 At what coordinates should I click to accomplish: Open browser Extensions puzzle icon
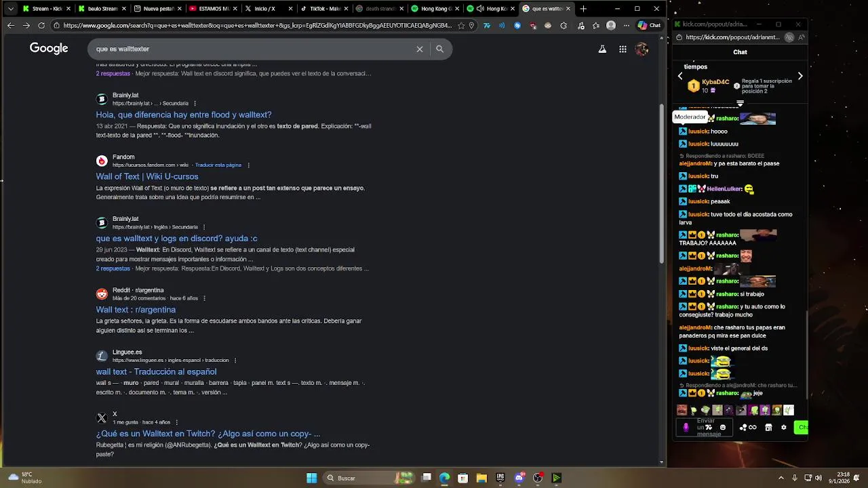coord(564,26)
